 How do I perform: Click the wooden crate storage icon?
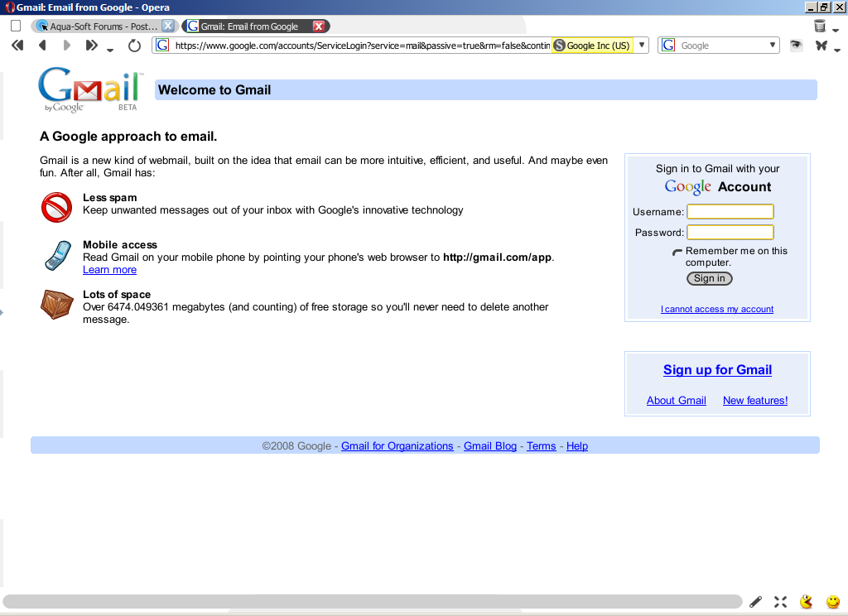click(57, 304)
